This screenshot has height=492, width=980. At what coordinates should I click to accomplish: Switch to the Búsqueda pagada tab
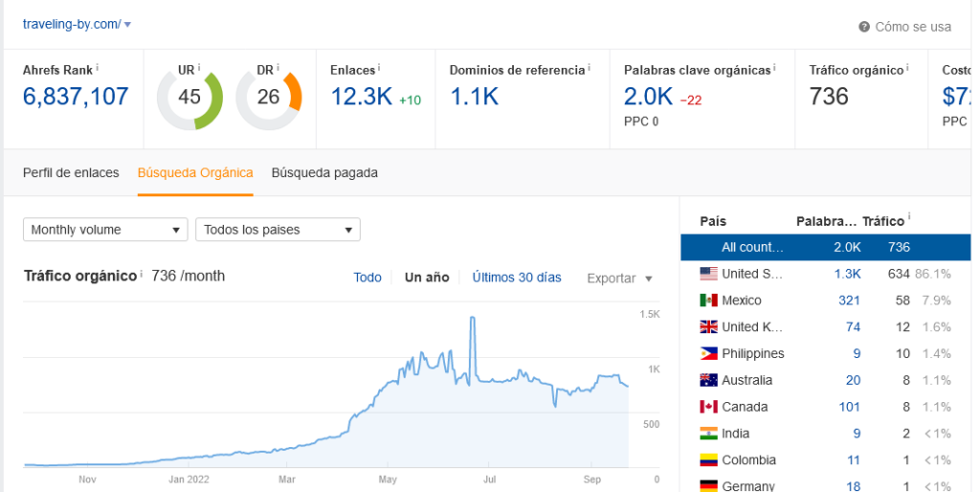(x=324, y=172)
